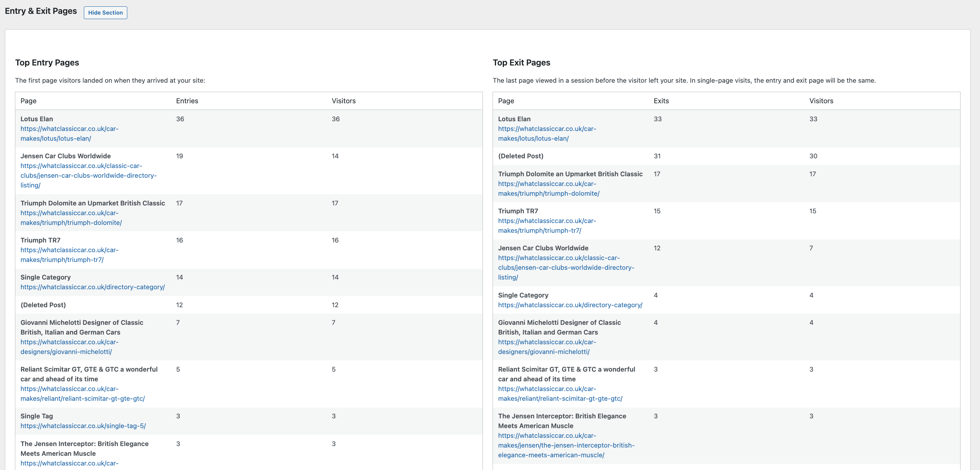980x470 pixels.
Task: Open Giovanni Michelotti entry page URL
Action: [69, 342]
